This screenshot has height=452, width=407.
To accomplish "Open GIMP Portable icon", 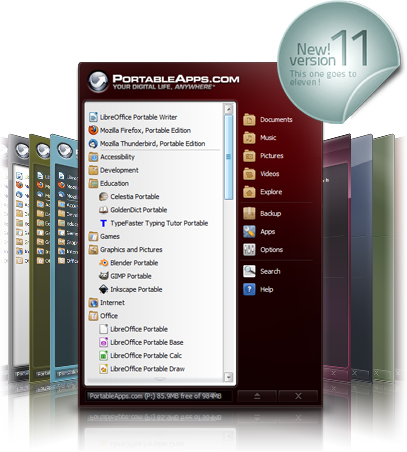I will (104, 276).
